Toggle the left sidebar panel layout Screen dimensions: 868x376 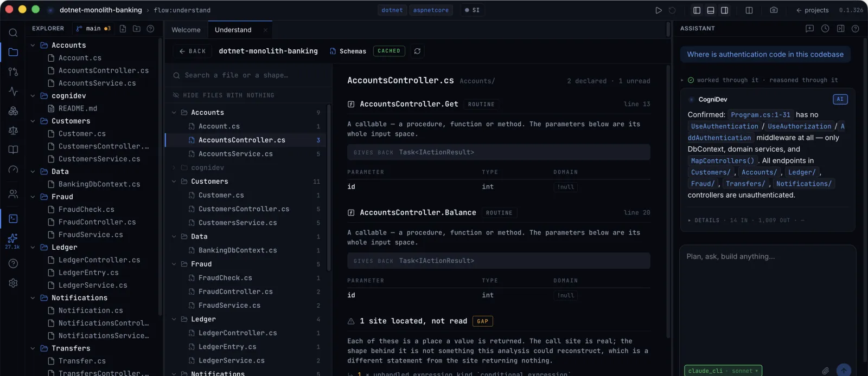pyautogui.click(x=697, y=10)
